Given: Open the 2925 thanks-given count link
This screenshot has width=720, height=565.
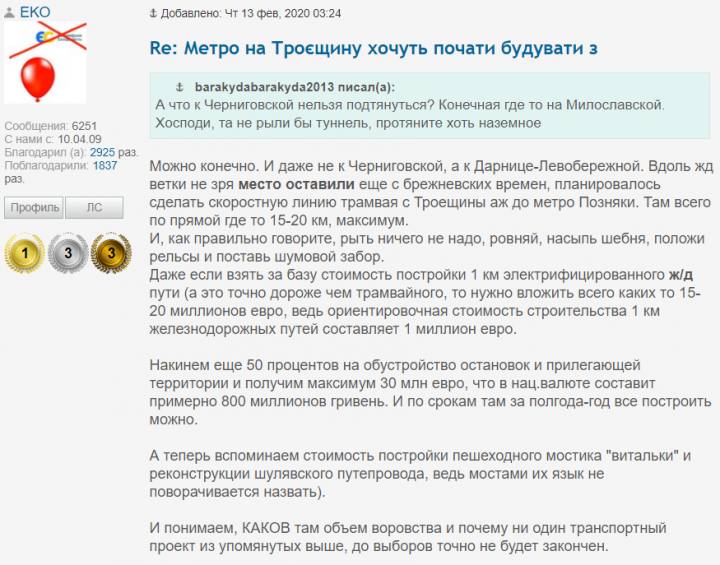Looking at the screenshot, I should point(102,152).
